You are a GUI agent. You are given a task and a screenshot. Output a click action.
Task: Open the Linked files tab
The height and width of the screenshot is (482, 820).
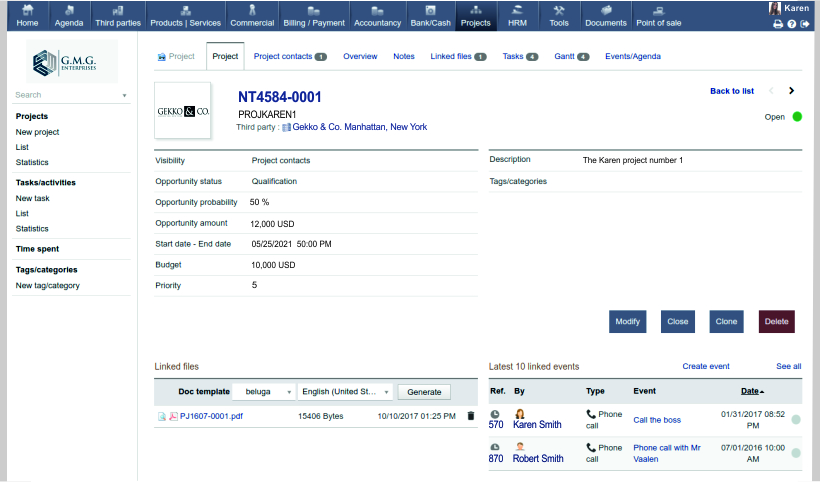pyautogui.click(x=458, y=57)
